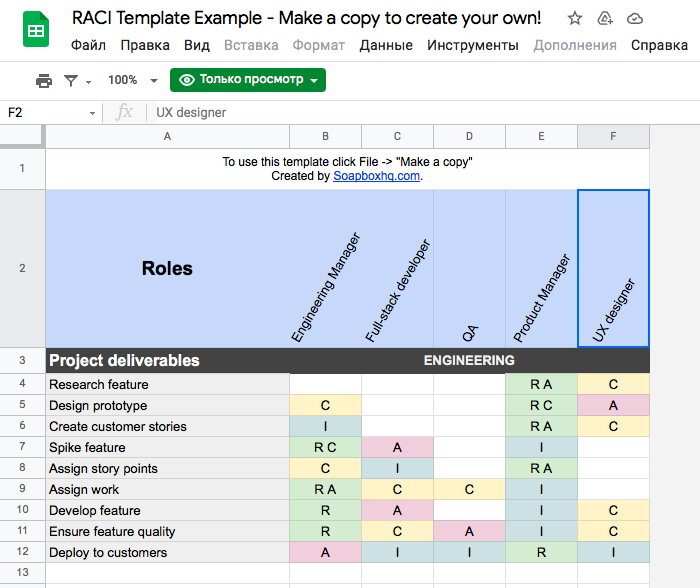Viewport: 700px width, 588px height.
Task: Select the Engineering Manager header cell
Action: (325, 268)
